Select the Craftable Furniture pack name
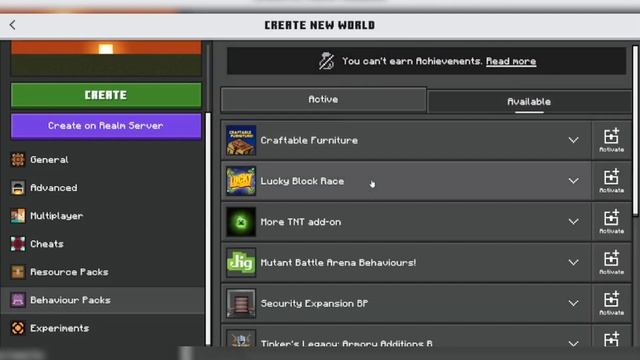Viewport: 640px width, 360px height. pos(309,140)
